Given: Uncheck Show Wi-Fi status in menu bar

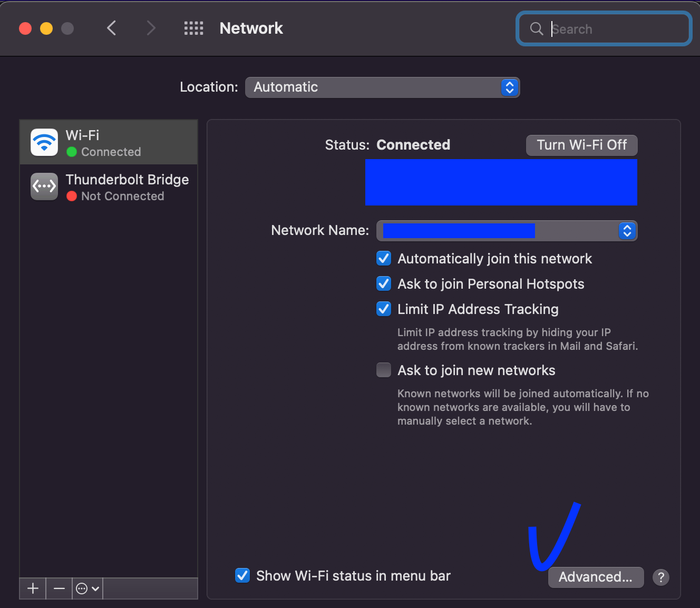Looking at the screenshot, I should pyautogui.click(x=242, y=576).
